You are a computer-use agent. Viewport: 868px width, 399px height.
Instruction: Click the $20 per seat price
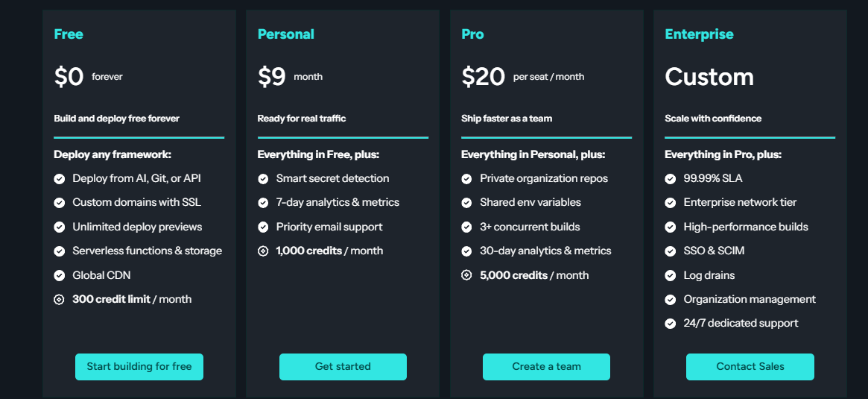[484, 77]
